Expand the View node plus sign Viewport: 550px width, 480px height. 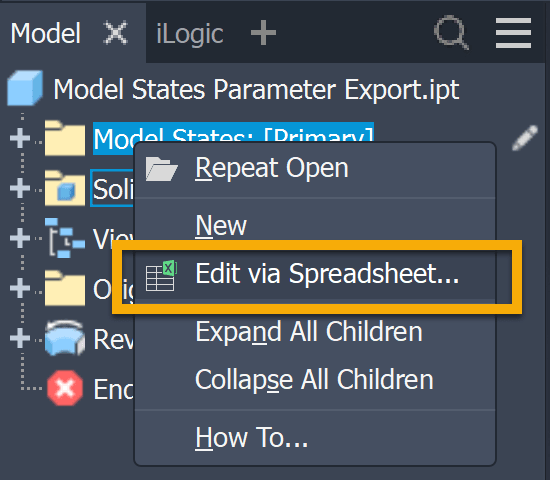tap(20, 238)
